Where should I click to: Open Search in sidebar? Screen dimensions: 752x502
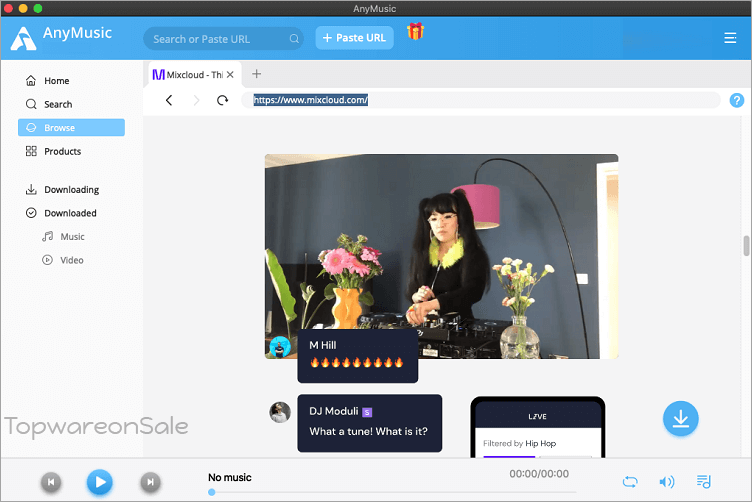[71, 104]
